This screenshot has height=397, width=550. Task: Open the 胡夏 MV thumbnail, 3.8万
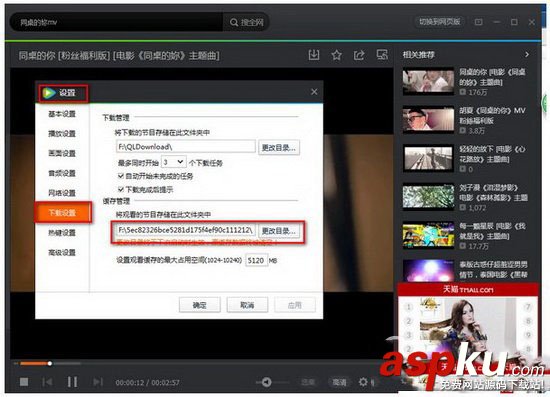point(428,120)
